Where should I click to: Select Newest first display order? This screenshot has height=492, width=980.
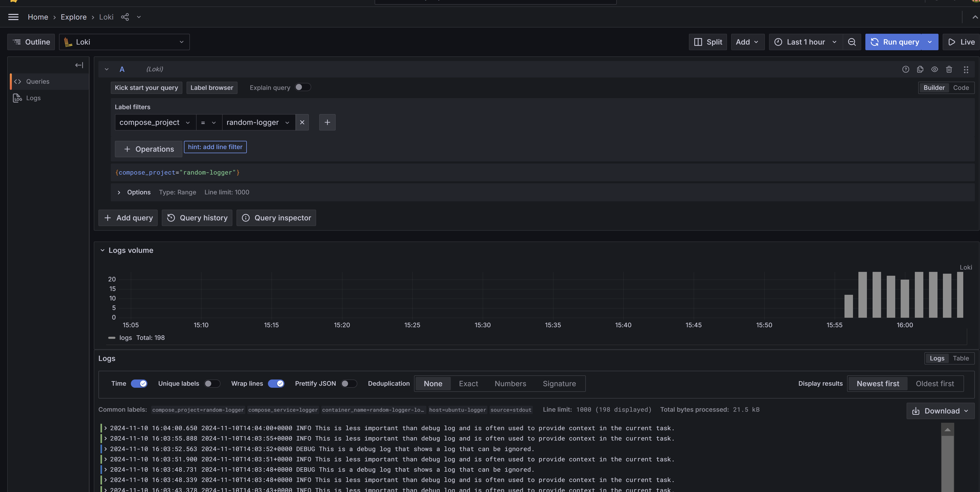pos(878,384)
